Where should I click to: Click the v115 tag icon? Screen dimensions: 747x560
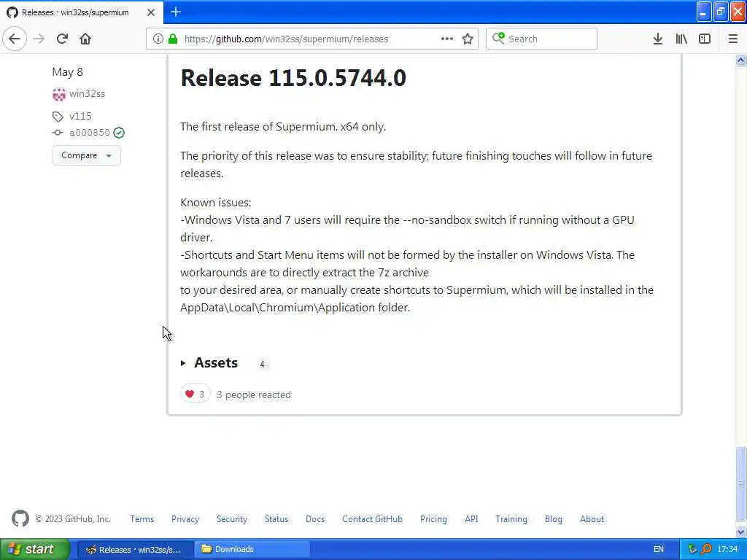pyautogui.click(x=58, y=117)
